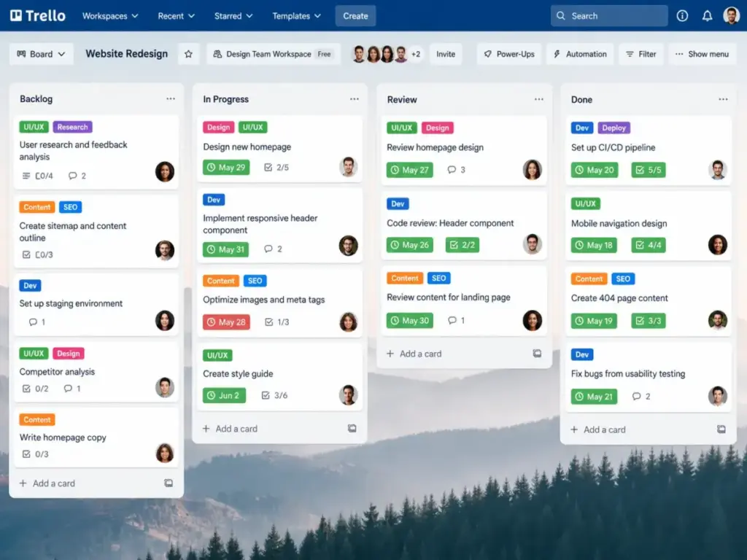Click comment icon on Fix bugs from usability testing card
This screenshot has height=560, width=747.
pos(636,396)
